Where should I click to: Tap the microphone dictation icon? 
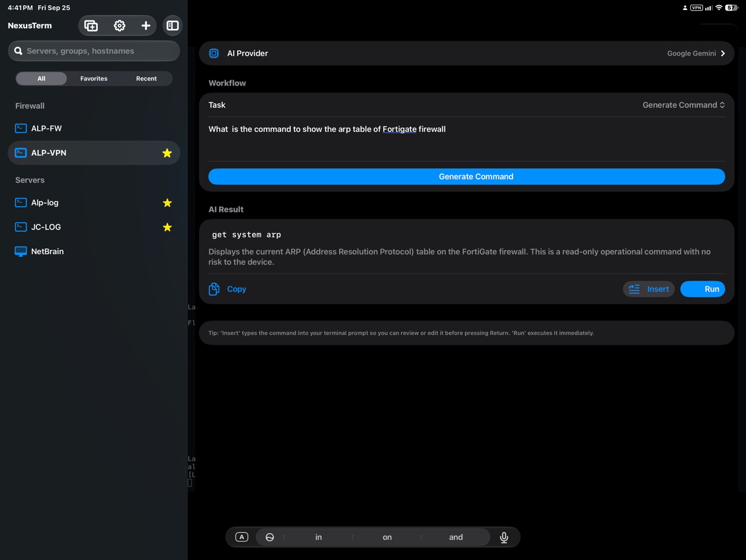[504, 537]
